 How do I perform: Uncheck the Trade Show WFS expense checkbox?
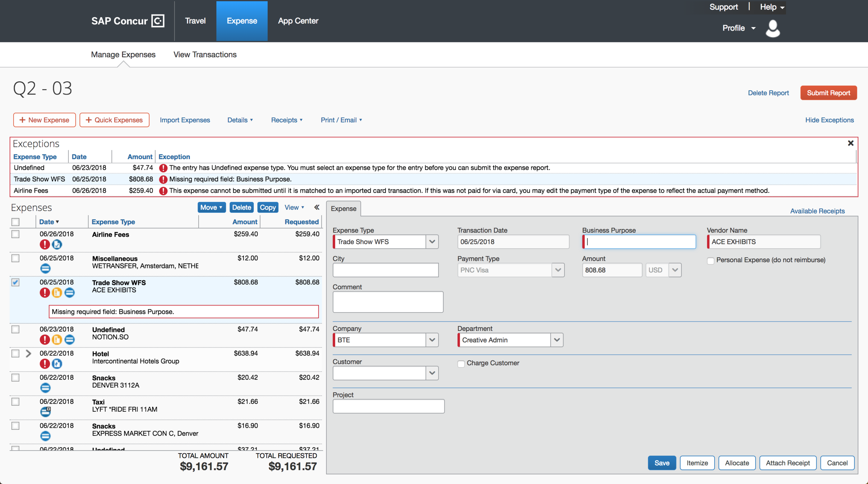click(x=15, y=282)
